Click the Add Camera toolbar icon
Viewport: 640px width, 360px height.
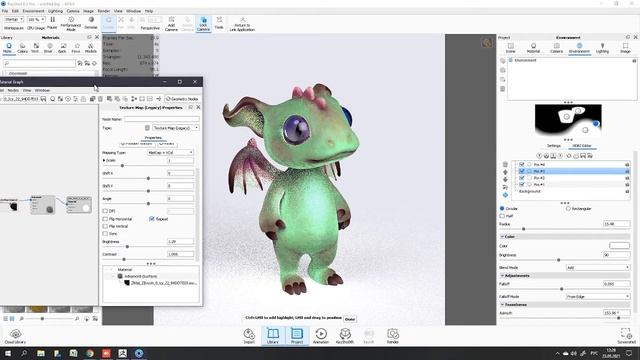click(x=171, y=24)
